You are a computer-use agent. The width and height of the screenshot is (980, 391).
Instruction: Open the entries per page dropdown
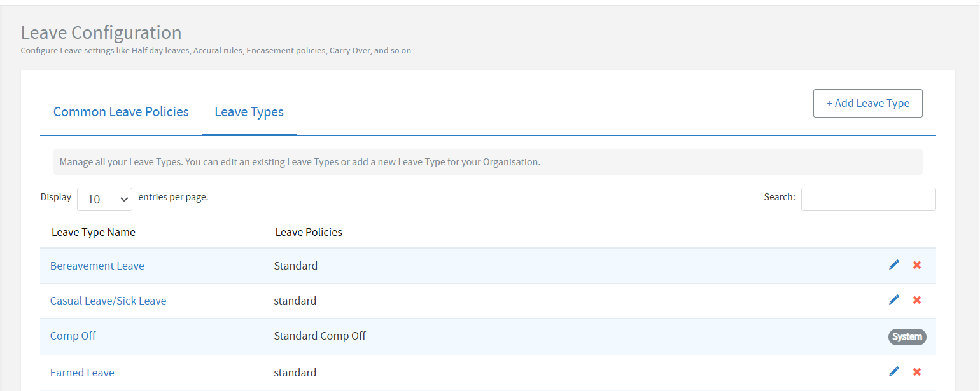104,199
